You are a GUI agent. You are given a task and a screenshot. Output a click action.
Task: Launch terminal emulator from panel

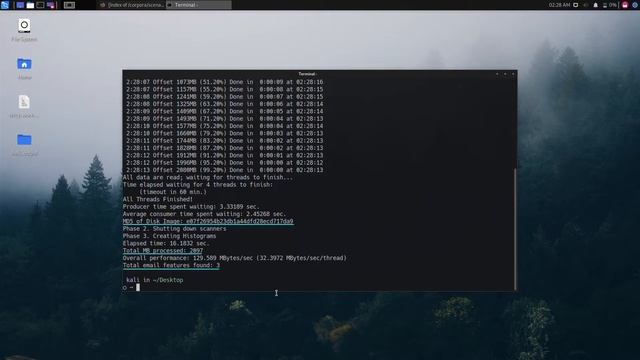click(x=40, y=5)
